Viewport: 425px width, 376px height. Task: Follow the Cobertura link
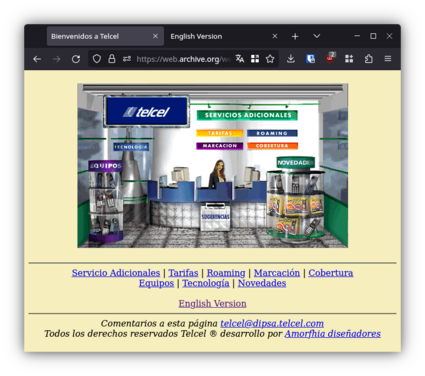[331, 273]
